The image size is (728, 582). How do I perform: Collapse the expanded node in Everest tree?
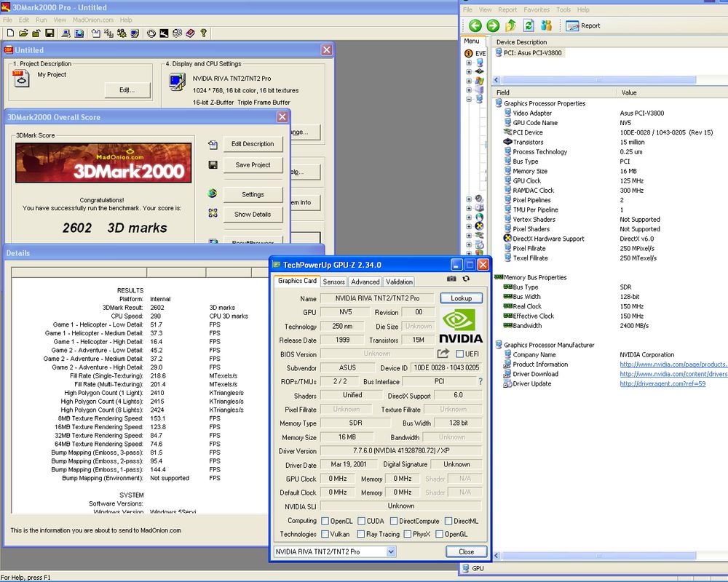[469, 99]
